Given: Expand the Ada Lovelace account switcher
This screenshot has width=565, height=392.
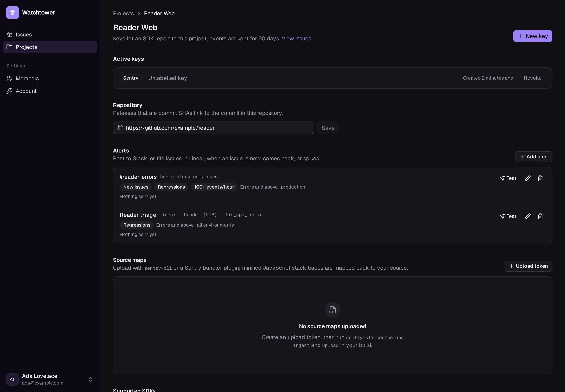Looking at the screenshot, I should tap(50, 380).
